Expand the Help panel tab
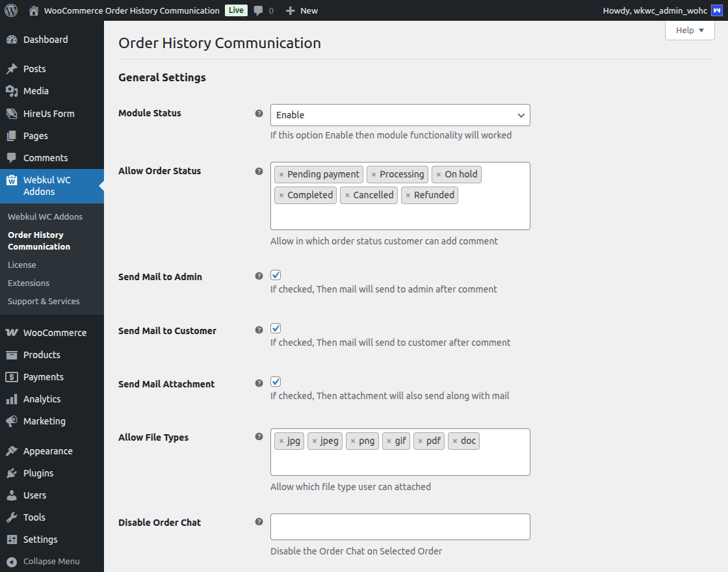The image size is (728, 572). (x=690, y=30)
